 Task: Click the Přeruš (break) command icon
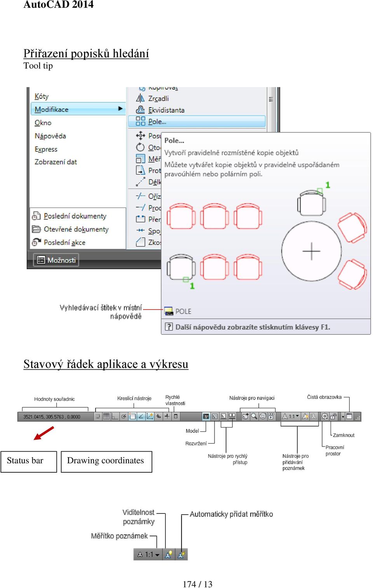click(140, 219)
